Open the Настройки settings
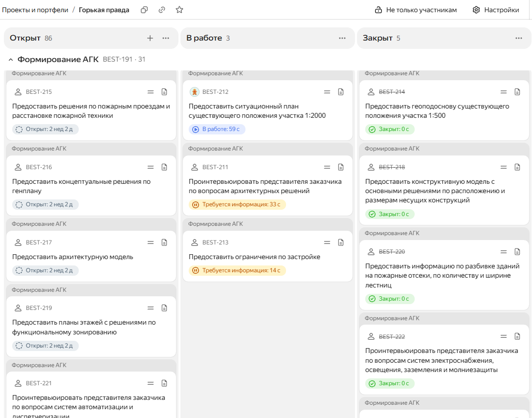532x418 pixels. (x=496, y=10)
